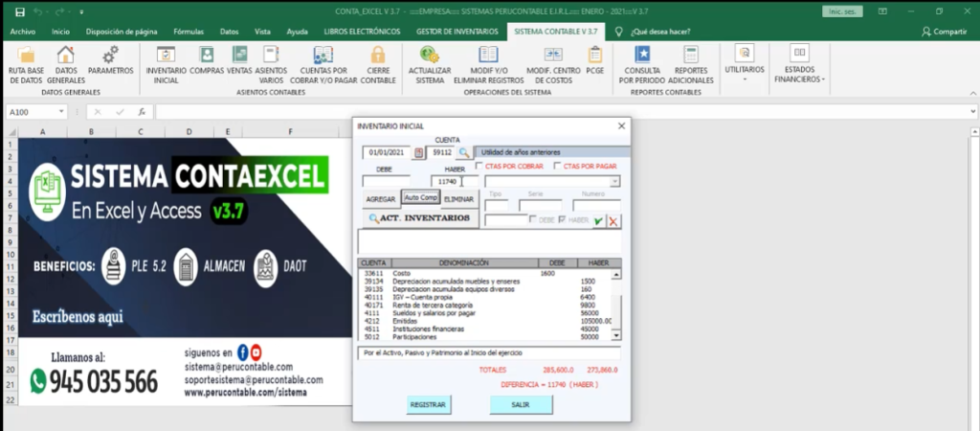
Task: Click Cierre Contable padlock icon
Action: (x=377, y=55)
